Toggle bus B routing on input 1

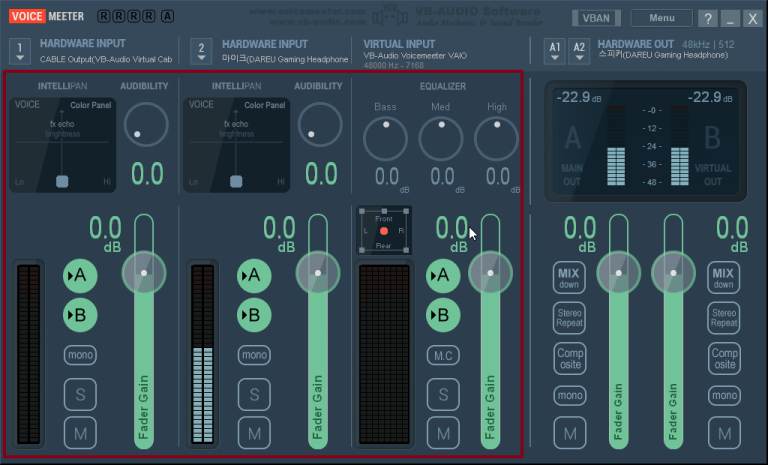(80, 315)
